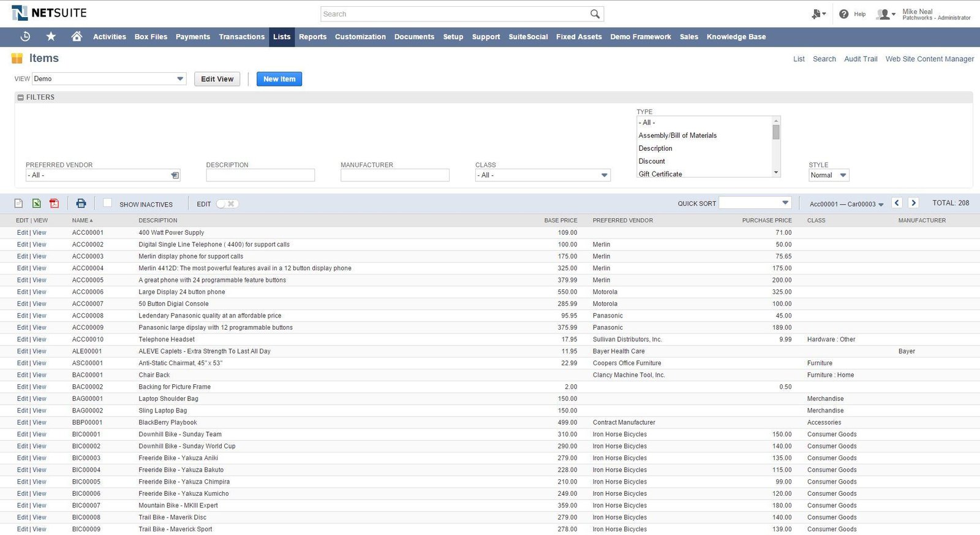Click the ALE00001 name cell

(x=87, y=352)
